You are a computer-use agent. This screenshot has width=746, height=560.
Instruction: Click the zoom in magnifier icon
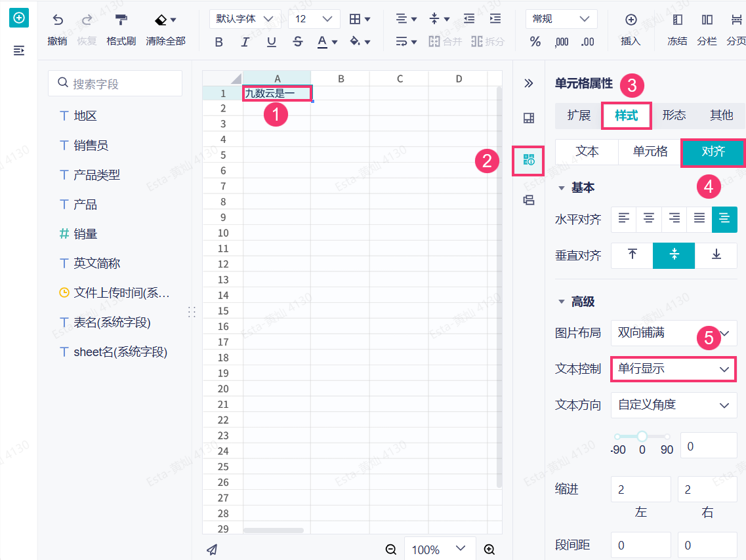click(x=489, y=550)
